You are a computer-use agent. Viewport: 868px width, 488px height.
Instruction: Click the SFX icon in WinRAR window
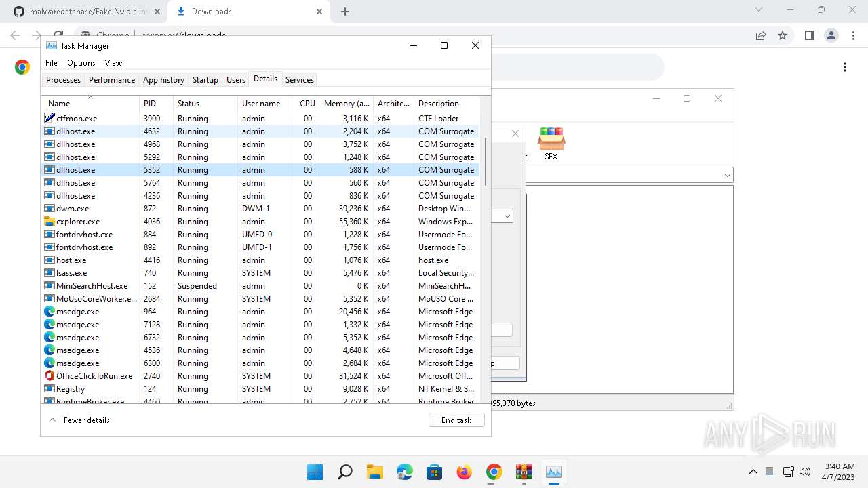coord(551,144)
